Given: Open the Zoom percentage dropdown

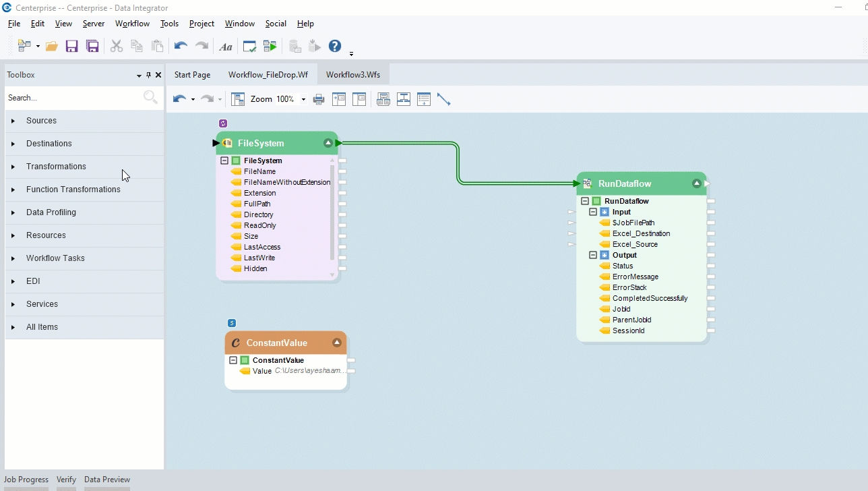Looking at the screenshot, I should click(x=303, y=99).
